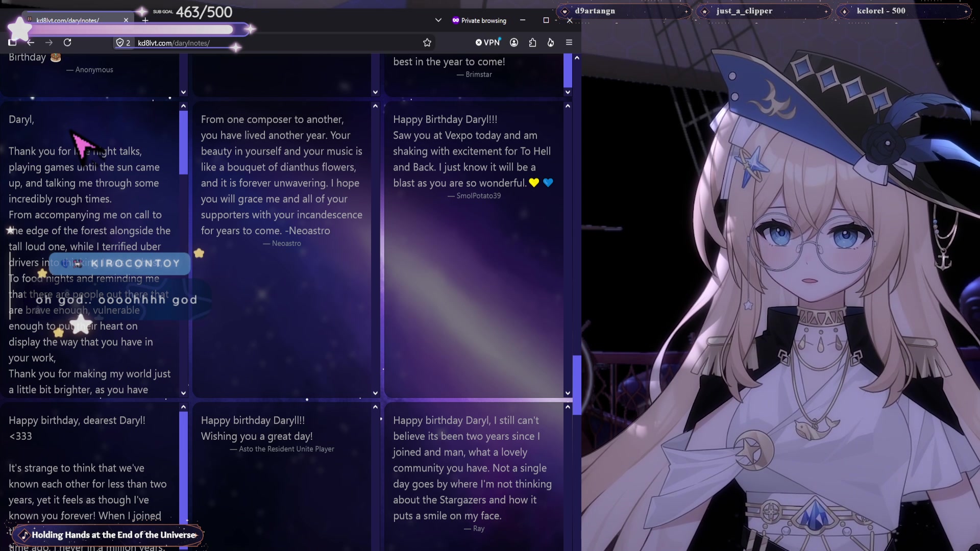Screen dimensions: 980x551
Task: Open the hamburger application menu
Action: [569, 43]
